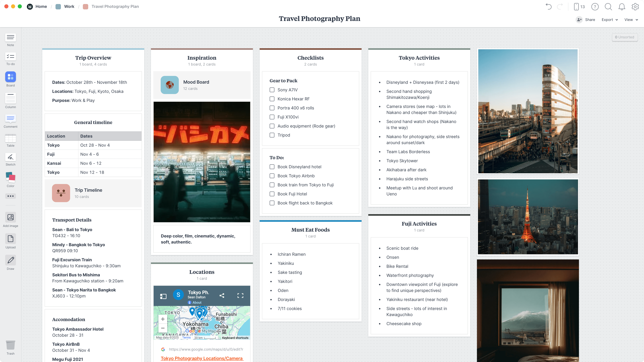The width and height of the screenshot is (644, 362).
Task: Expand the more tools menu in the sidebar
Action: (x=10, y=196)
